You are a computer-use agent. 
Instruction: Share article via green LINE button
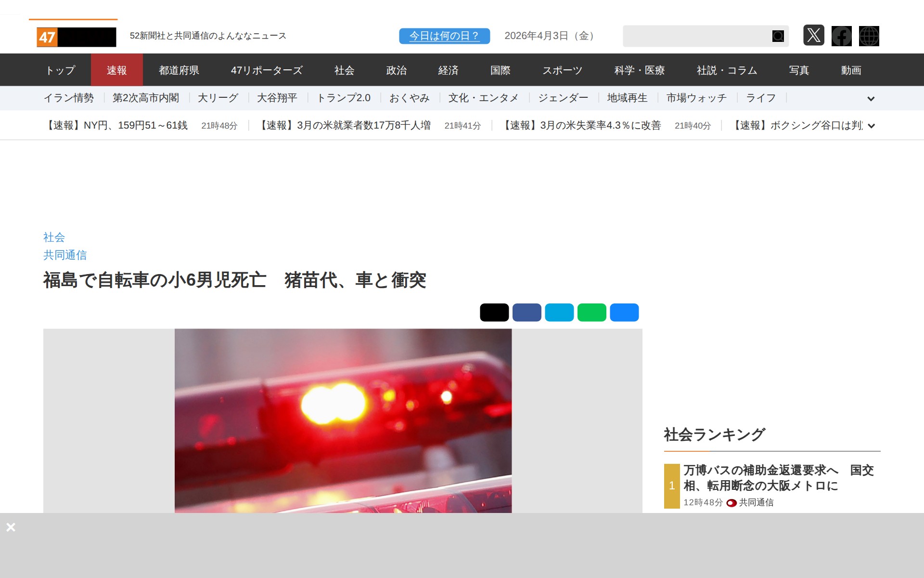point(591,312)
